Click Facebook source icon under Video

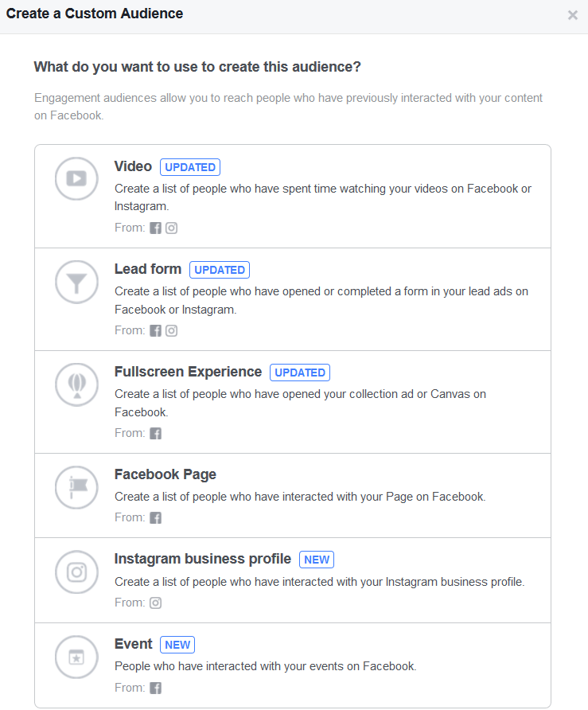pyautogui.click(x=156, y=228)
